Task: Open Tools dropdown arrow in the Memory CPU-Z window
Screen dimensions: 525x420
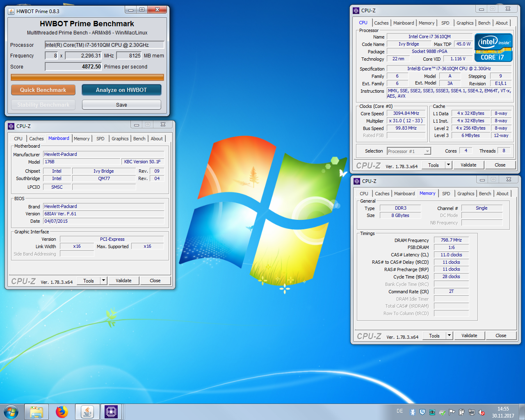Action: click(x=449, y=336)
